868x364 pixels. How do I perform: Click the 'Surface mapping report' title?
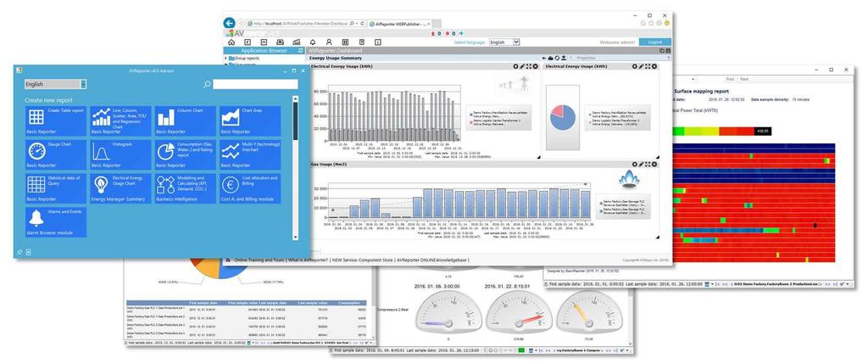click(x=701, y=91)
